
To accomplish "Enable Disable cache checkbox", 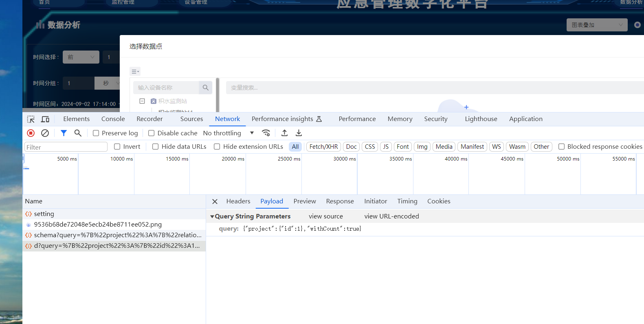I will [151, 133].
